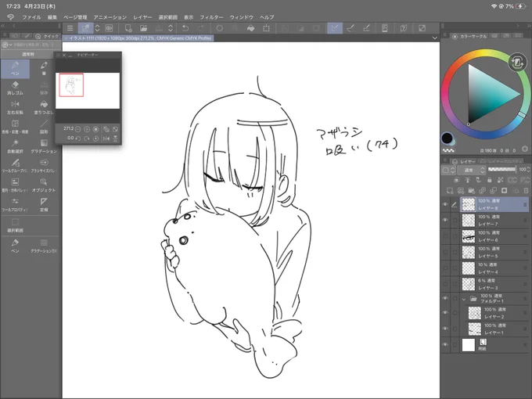Adjust the layer opacity slider
This screenshot has height=399, width=532.
(501, 169)
